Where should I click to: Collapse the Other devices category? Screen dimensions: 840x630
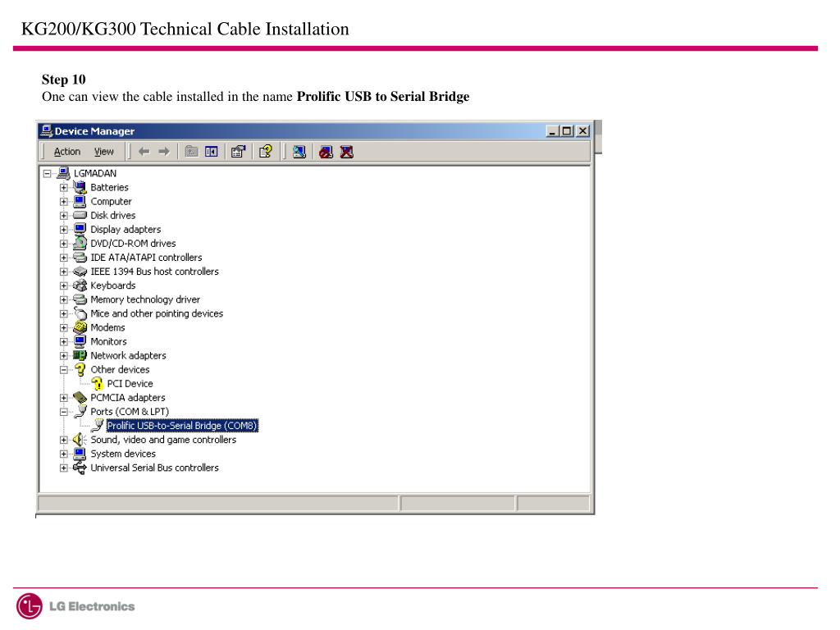pos(64,370)
